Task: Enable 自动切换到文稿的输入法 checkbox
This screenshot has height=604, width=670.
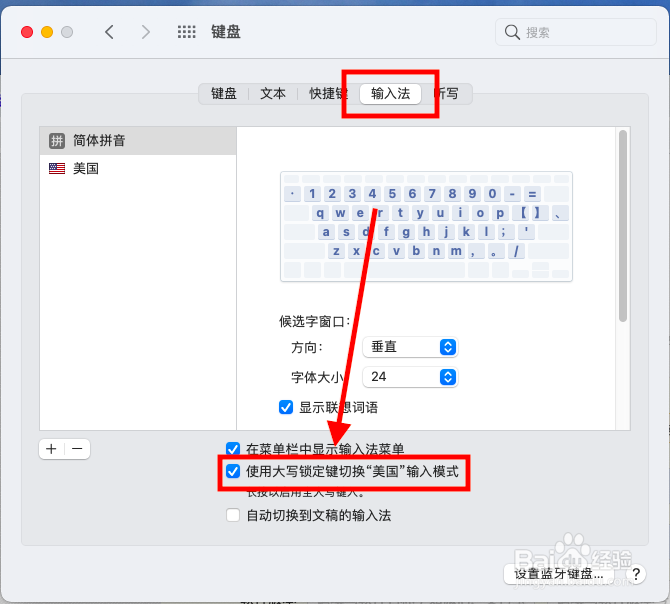Action: (233, 515)
